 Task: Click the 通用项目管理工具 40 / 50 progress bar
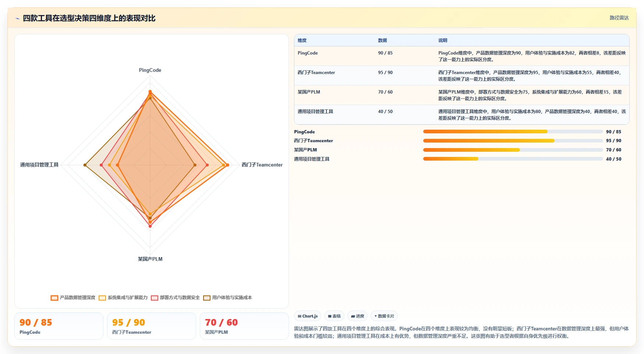(513, 159)
